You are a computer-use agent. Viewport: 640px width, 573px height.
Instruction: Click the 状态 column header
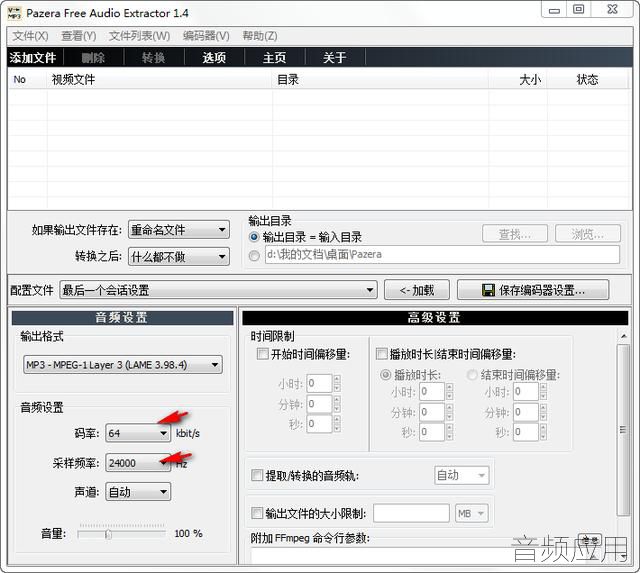(x=587, y=80)
